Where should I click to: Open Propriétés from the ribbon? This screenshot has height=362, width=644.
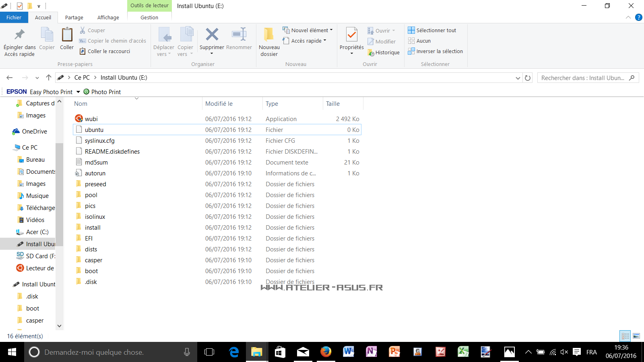tap(351, 35)
